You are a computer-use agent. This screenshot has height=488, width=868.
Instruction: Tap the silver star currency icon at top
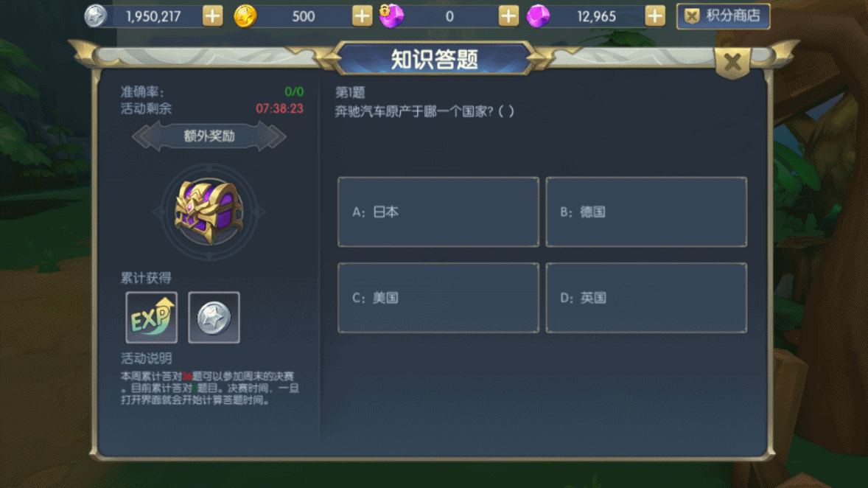pos(95,16)
